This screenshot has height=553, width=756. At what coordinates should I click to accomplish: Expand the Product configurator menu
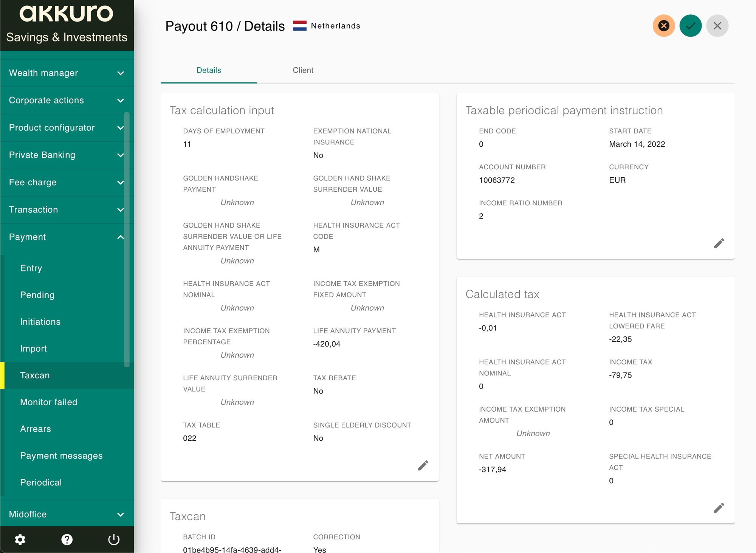point(67,128)
